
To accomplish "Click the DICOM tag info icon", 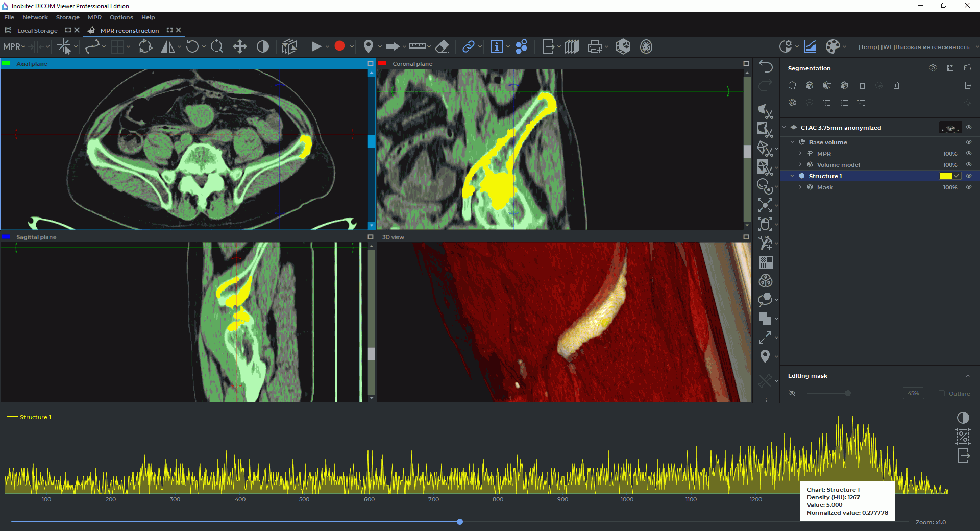I will [496, 46].
